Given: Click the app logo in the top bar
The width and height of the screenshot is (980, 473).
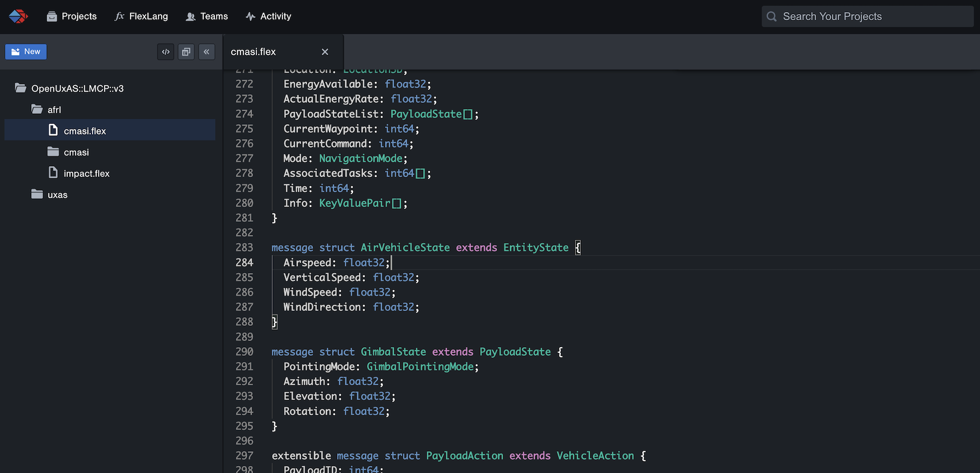Looking at the screenshot, I should click(18, 16).
